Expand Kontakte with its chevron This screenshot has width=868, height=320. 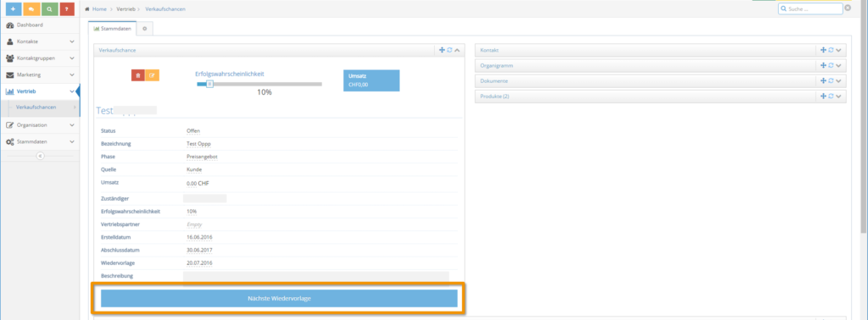(72, 41)
